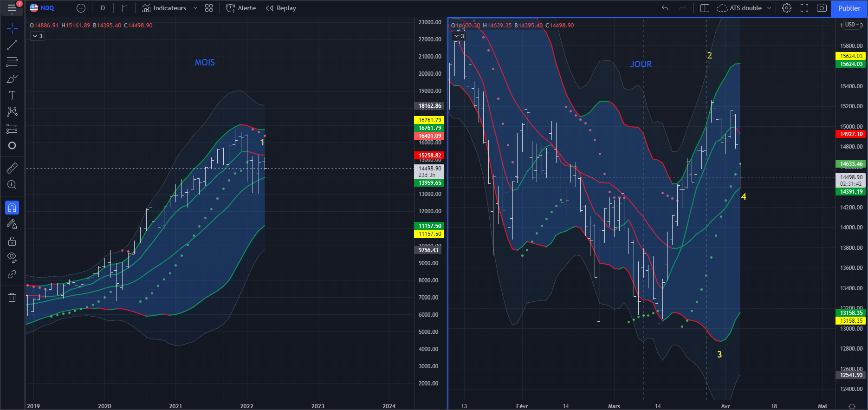Select the trend line tool

[12, 45]
